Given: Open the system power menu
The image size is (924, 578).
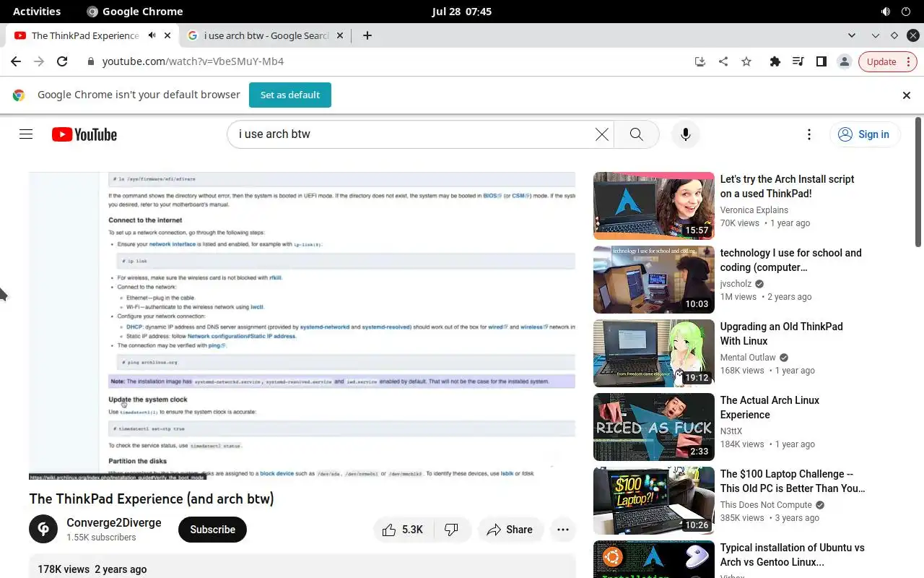Looking at the screenshot, I should (x=907, y=12).
